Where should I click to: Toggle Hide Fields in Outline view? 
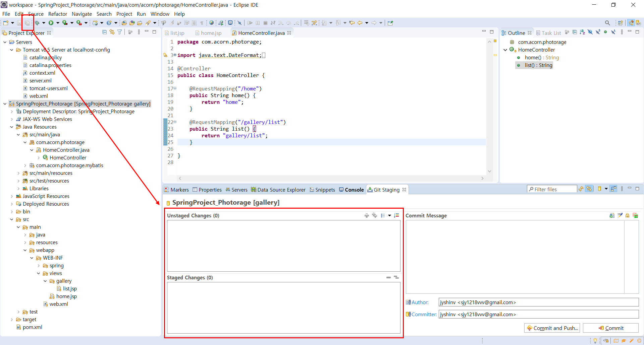point(590,32)
